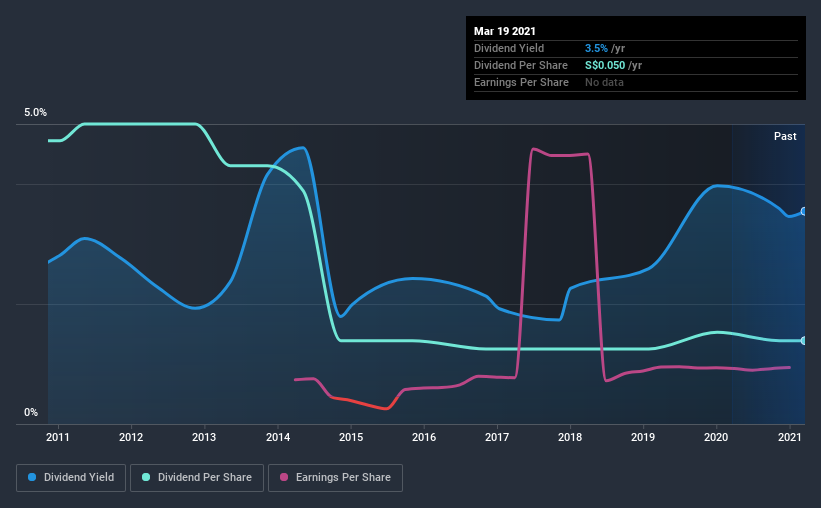The width and height of the screenshot is (821, 508).
Task: Click the pink Earnings Per Share legend dot
Action: (x=284, y=477)
